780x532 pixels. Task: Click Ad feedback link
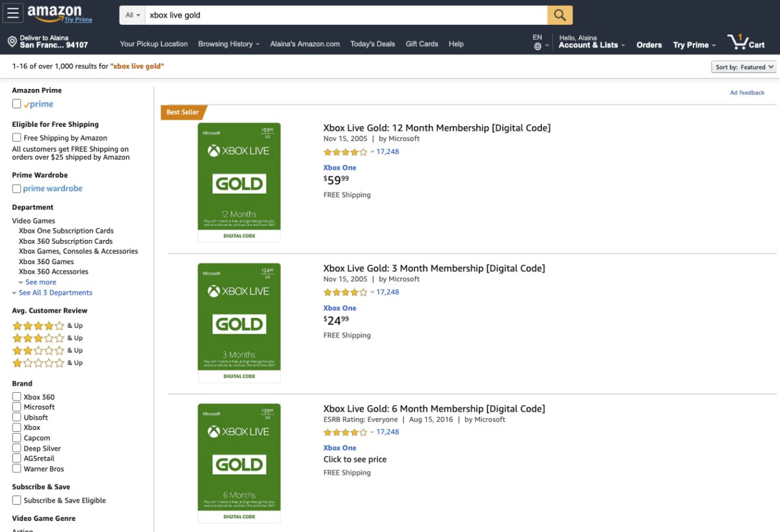click(x=747, y=92)
